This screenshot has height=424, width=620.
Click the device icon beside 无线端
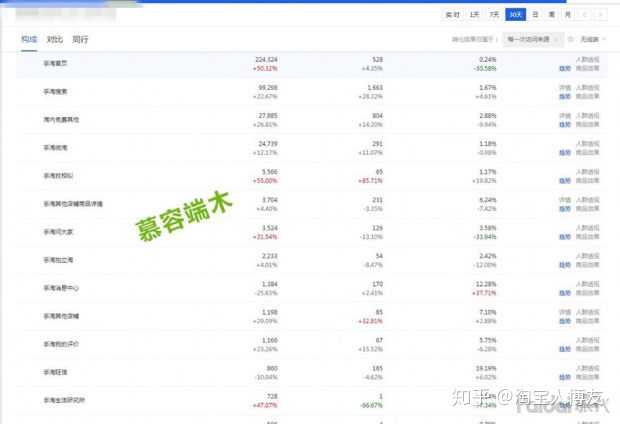pyautogui.click(x=571, y=39)
